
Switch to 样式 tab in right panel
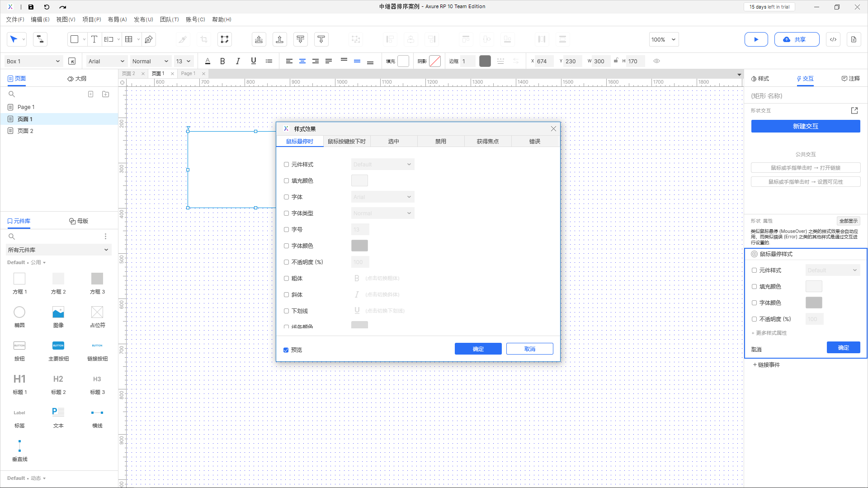(760, 79)
